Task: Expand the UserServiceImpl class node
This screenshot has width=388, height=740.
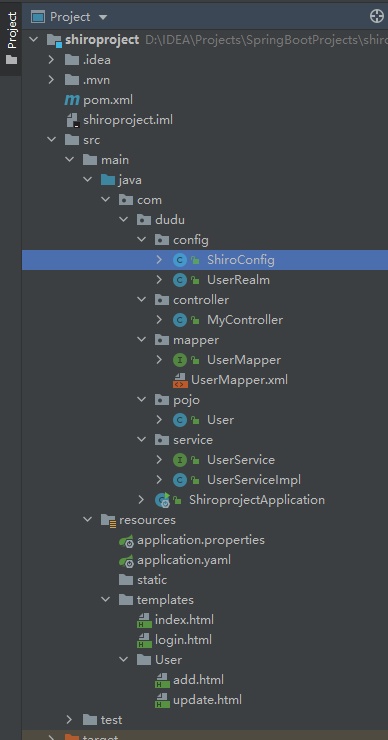Action: tap(159, 479)
